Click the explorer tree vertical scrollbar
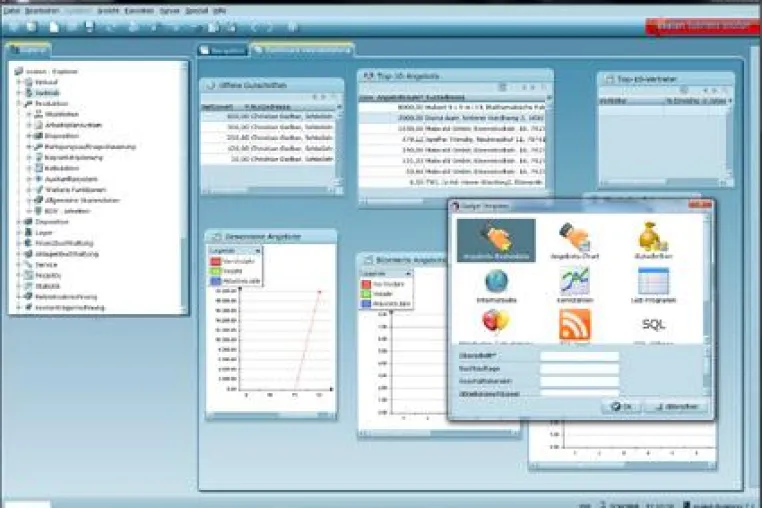 (184, 187)
